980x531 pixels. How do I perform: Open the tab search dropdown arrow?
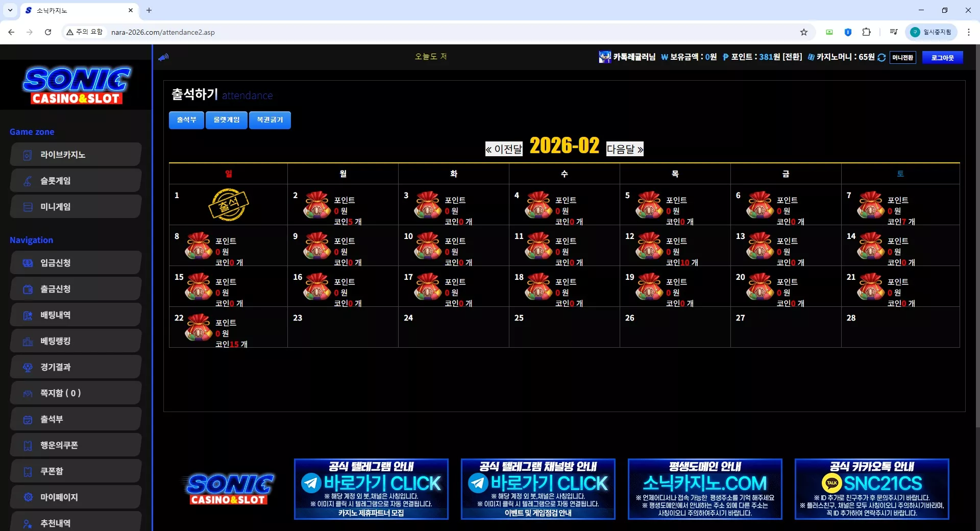(x=10, y=10)
